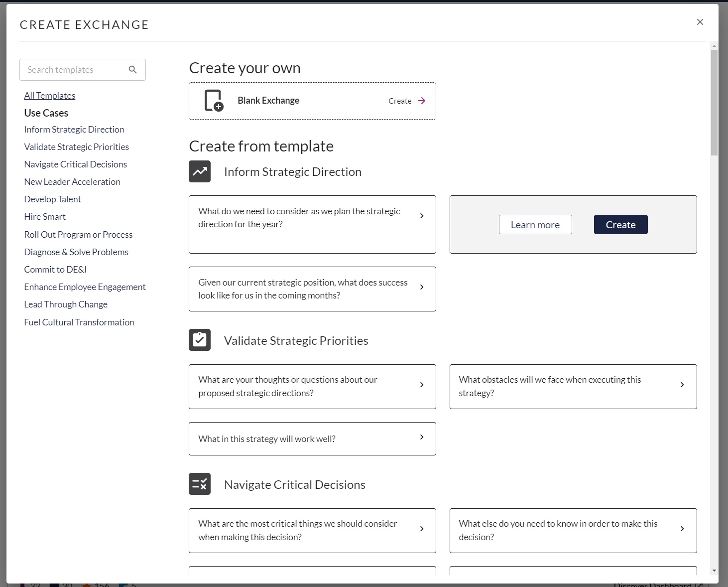Open 'What are the most critical things' card
The width and height of the screenshot is (728, 587).
coord(312,531)
